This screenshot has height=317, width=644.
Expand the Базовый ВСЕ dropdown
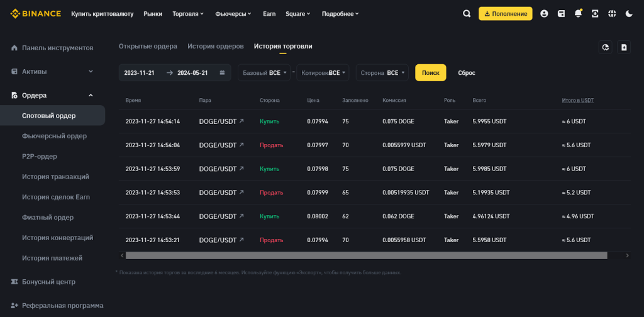tap(264, 73)
